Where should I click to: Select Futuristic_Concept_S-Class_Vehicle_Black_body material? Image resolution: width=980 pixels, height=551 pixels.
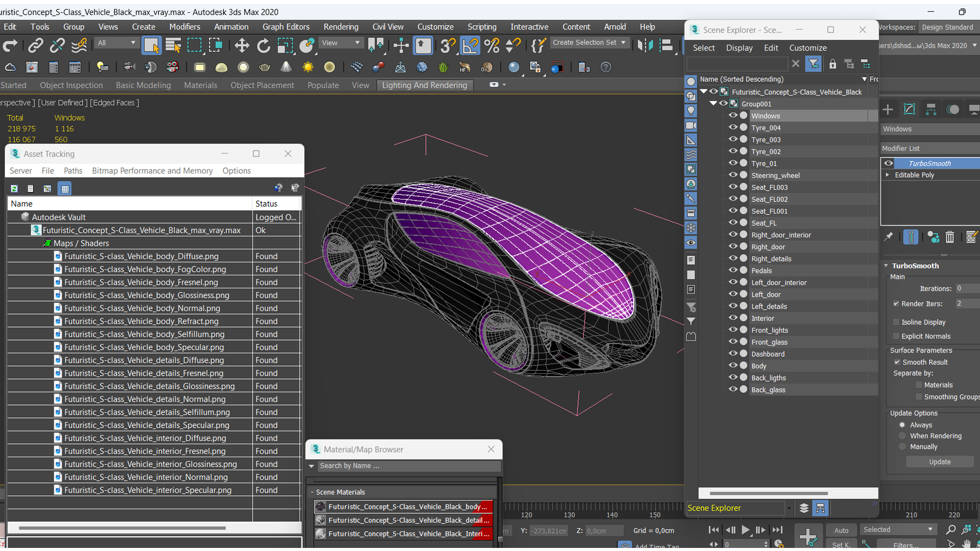[x=403, y=507]
